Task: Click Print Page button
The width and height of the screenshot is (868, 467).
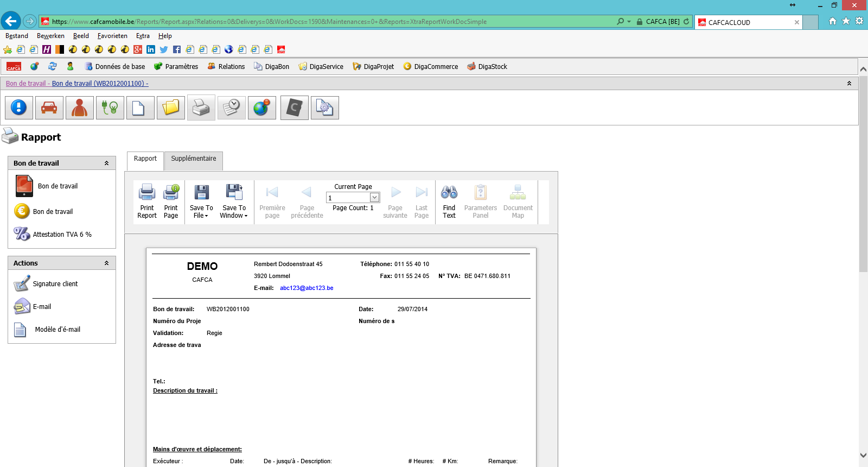Action: point(171,201)
